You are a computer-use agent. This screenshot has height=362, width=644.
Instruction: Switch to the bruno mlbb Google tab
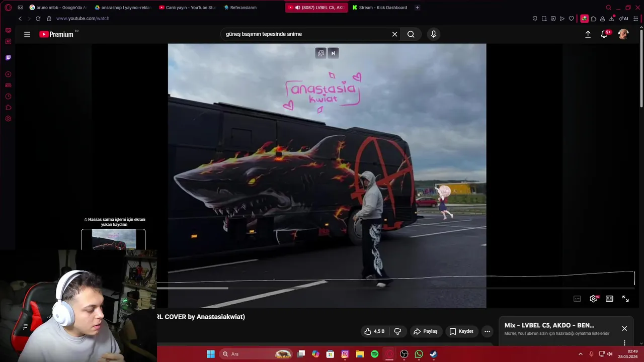[x=59, y=8]
